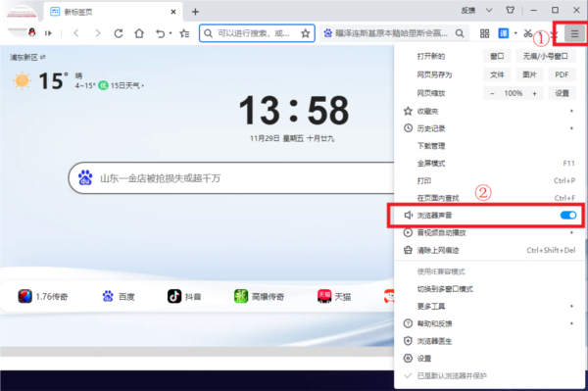Save webpage as file button

pos(497,74)
